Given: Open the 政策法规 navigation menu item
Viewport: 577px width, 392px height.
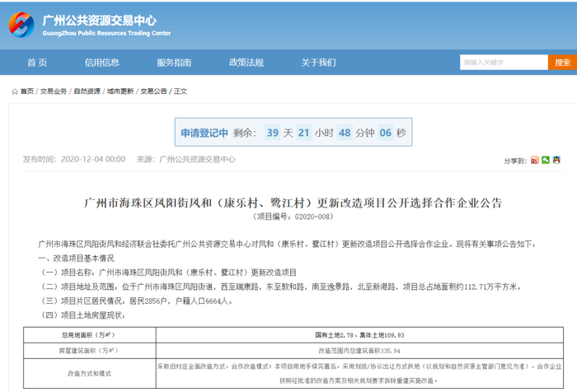Looking at the screenshot, I should 246,63.
